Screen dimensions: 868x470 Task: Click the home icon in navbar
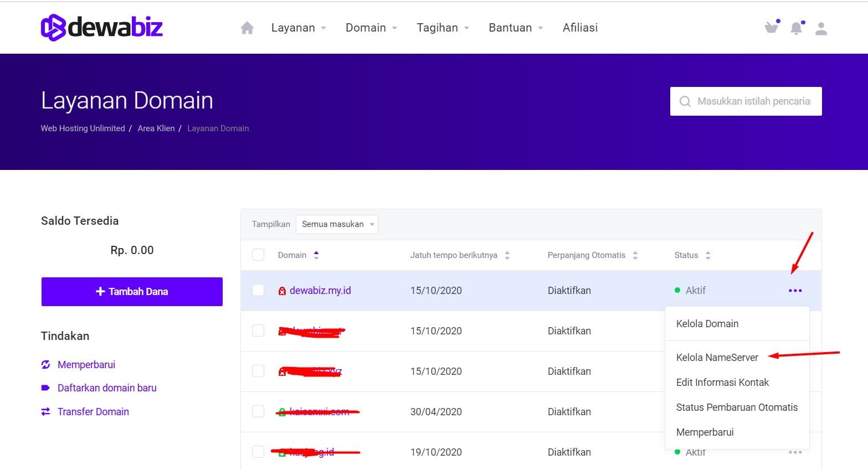click(247, 28)
